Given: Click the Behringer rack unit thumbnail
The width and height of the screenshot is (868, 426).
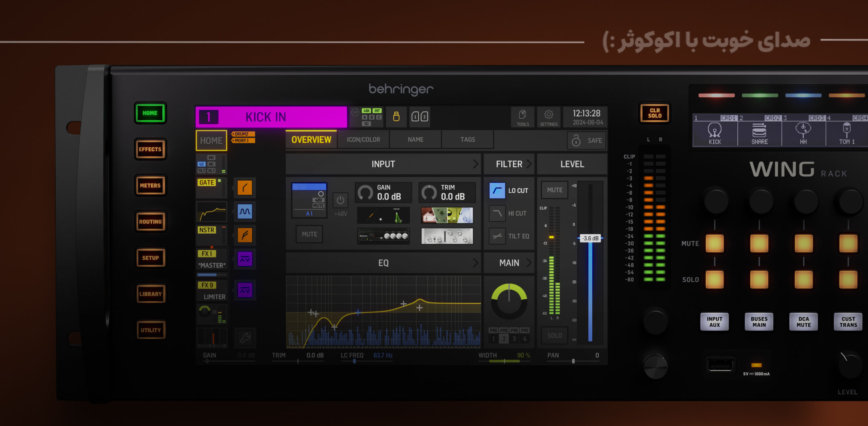Looking at the screenshot, I should [383, 236].
